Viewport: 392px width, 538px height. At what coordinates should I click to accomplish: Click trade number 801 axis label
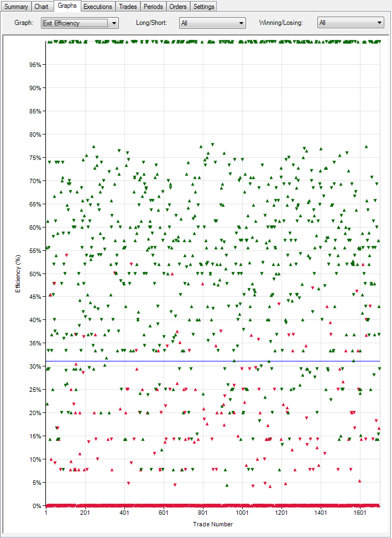pyautogui.click(x=203, y=513)
